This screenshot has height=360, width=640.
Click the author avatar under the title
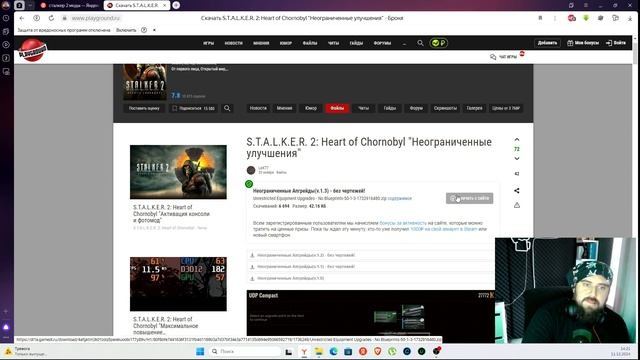tap(251, 170)
